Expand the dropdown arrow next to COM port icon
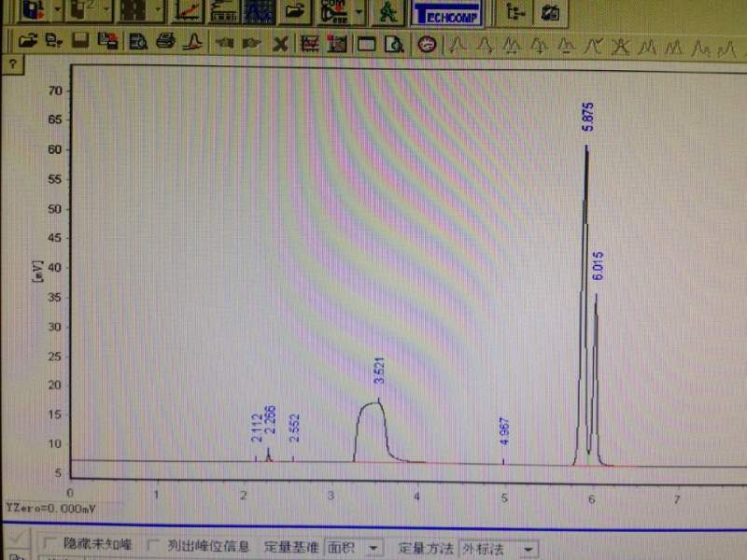The image size is (747, 560). 359,11
